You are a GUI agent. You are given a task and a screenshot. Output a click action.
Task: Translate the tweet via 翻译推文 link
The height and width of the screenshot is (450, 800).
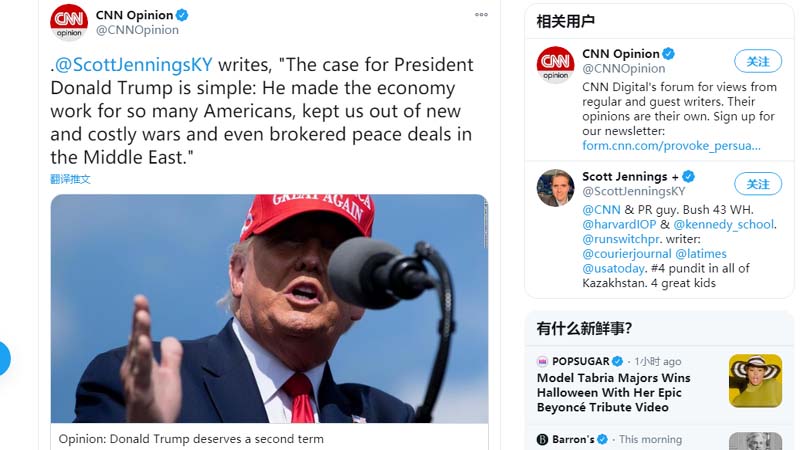tap(70, 179)
